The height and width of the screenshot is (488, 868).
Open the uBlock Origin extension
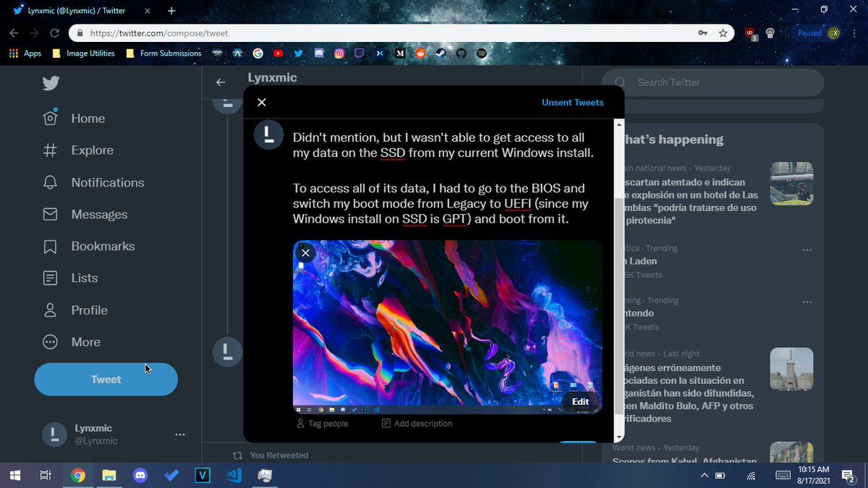[750, 33]
